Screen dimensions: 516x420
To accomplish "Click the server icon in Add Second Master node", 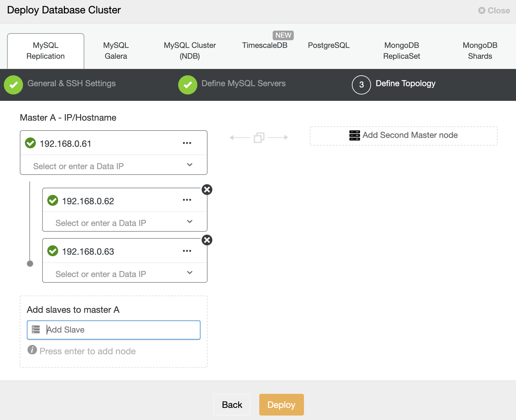I will 354,135.
